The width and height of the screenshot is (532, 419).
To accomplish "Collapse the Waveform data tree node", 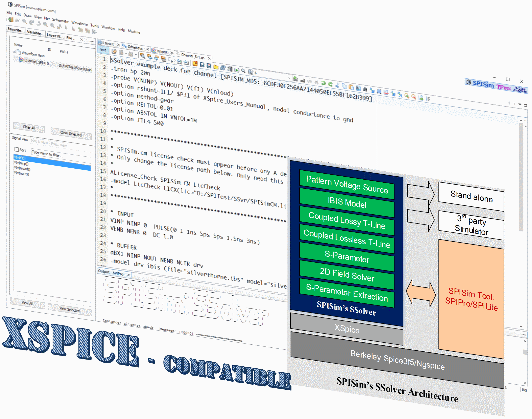I will pyautogui.click(x=14, y=51).
